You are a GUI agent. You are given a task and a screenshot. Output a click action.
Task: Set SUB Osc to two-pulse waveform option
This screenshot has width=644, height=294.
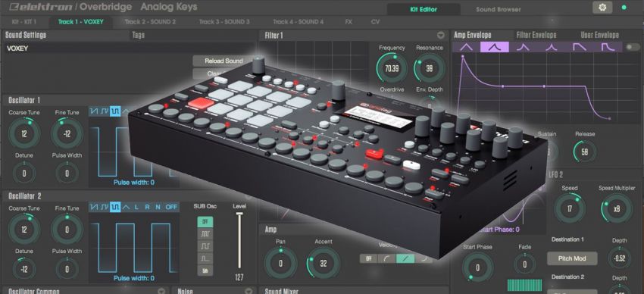coord(205,246)
